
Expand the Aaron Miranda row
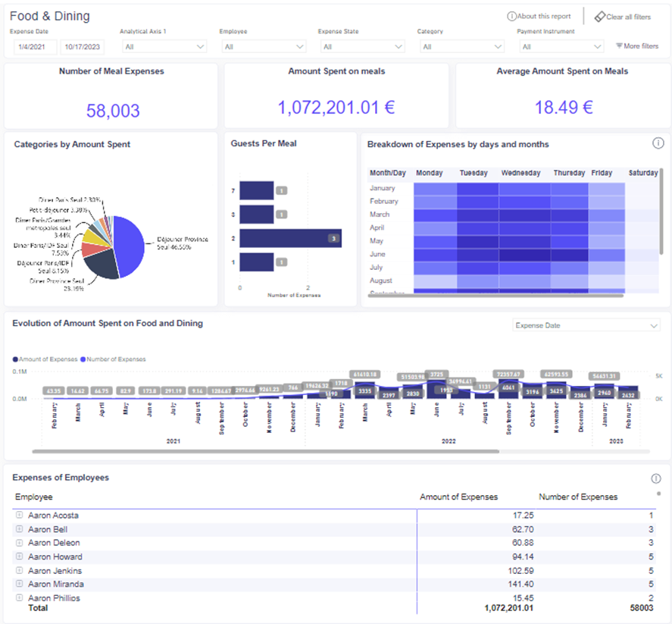tap(19, 584)
